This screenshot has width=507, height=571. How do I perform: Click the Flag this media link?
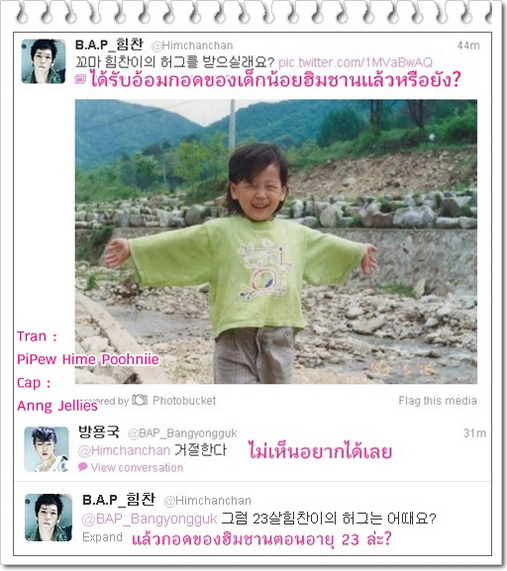coord(438,401)
